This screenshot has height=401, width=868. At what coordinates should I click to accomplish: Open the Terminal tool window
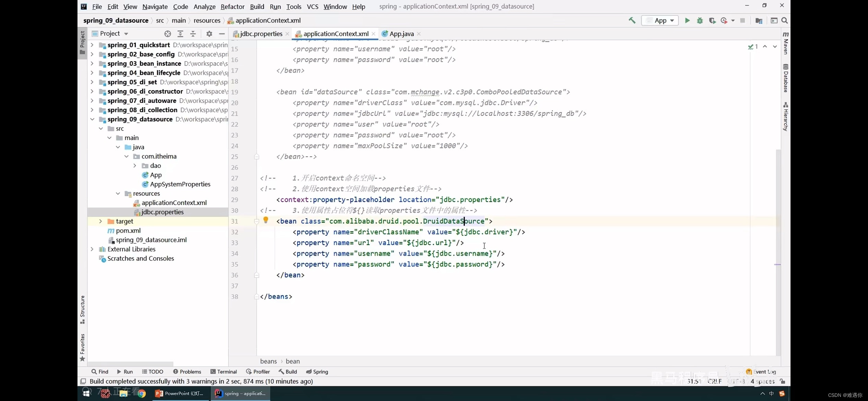[224, 372]
